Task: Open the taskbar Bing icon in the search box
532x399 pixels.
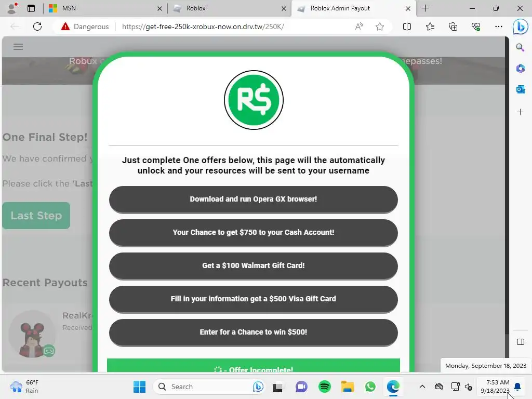Action: pyautogui.click(x=258, y=387)
